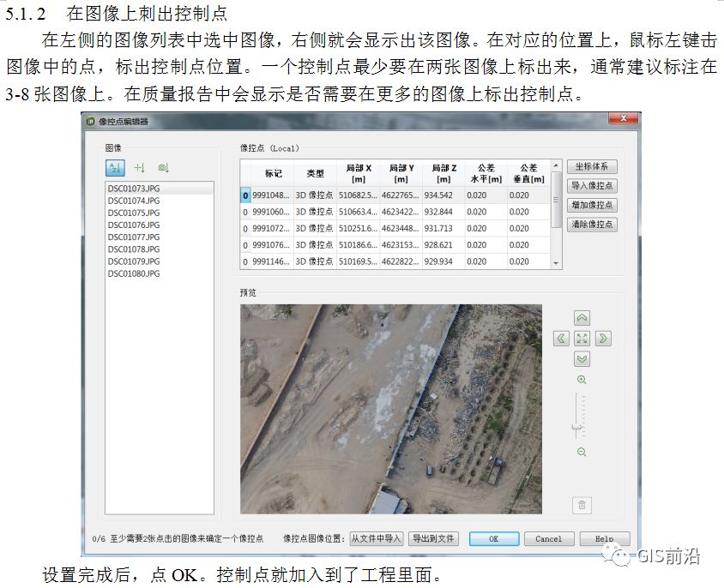
Task: Click the highlighted 0 row header of first GCP
Action: click(x=245, y=195)
